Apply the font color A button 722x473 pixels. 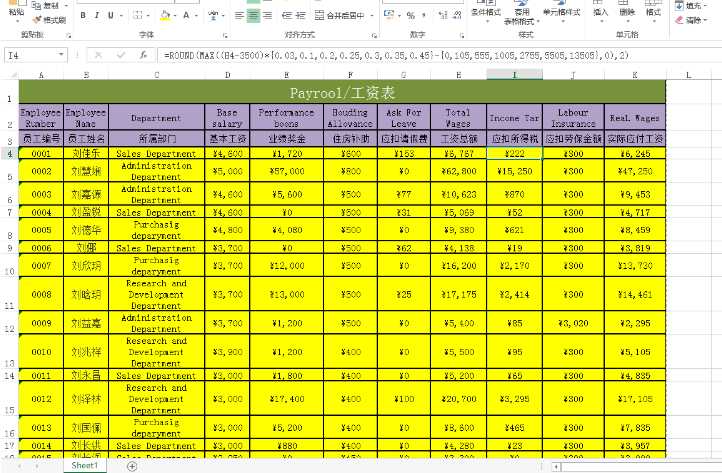[x=186, y=16]
